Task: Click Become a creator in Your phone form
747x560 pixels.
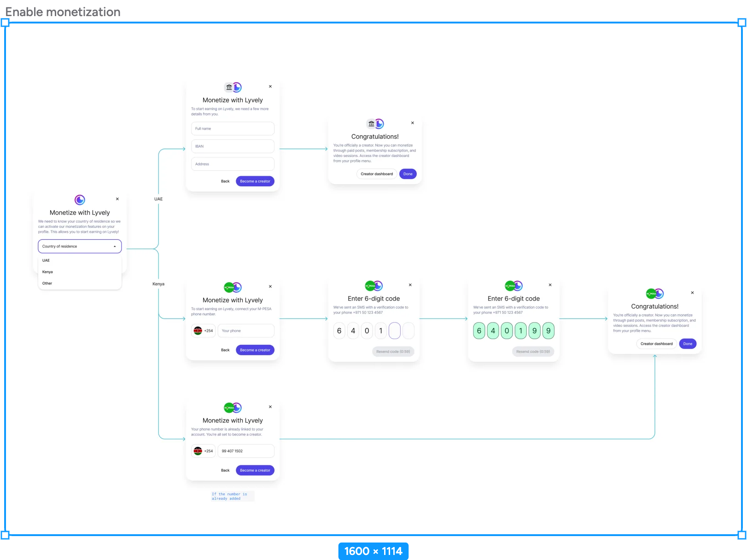Action: [x=255, y=350]
